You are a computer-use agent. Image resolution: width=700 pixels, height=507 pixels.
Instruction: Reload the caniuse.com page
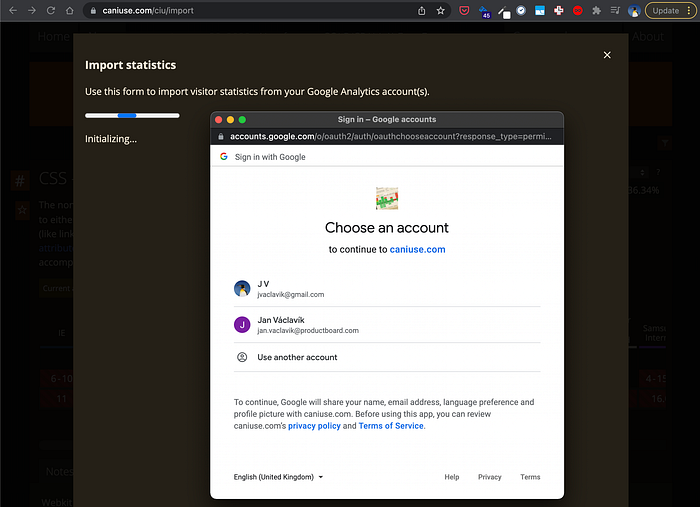(51, 10)
